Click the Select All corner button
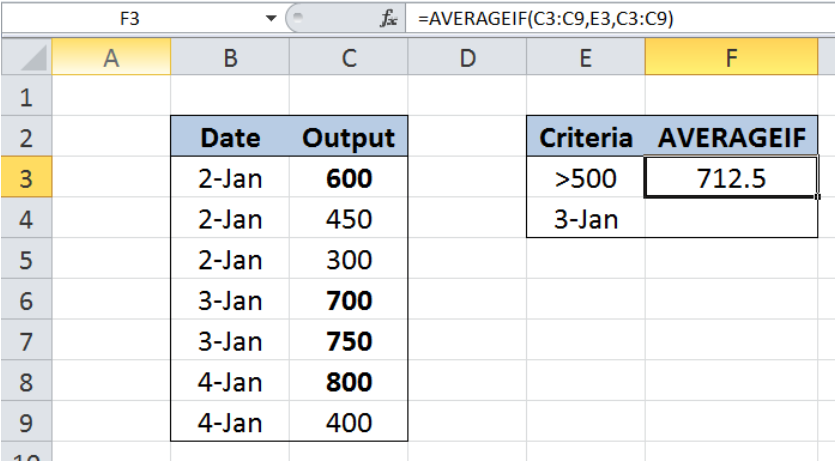Viewport: 835px width, 461px height. pyautogui.click(x=24, y=59)
